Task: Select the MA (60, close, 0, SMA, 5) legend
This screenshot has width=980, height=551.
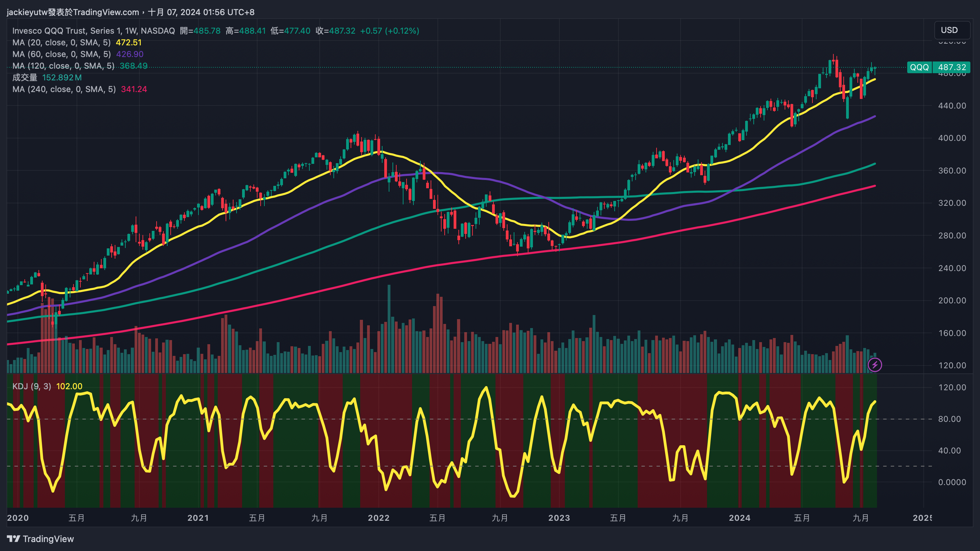Action: [61, 54]
